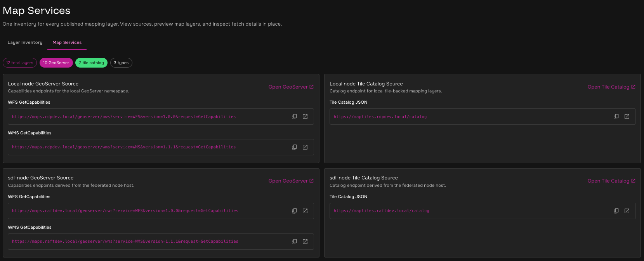Click the sdl-node Tile Catalog Source heading

364,177
